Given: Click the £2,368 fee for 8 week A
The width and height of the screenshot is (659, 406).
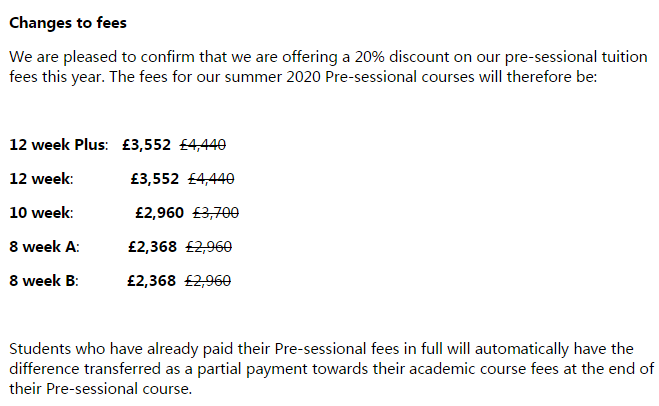Looking at the screenshot, I should pos(153,247).
